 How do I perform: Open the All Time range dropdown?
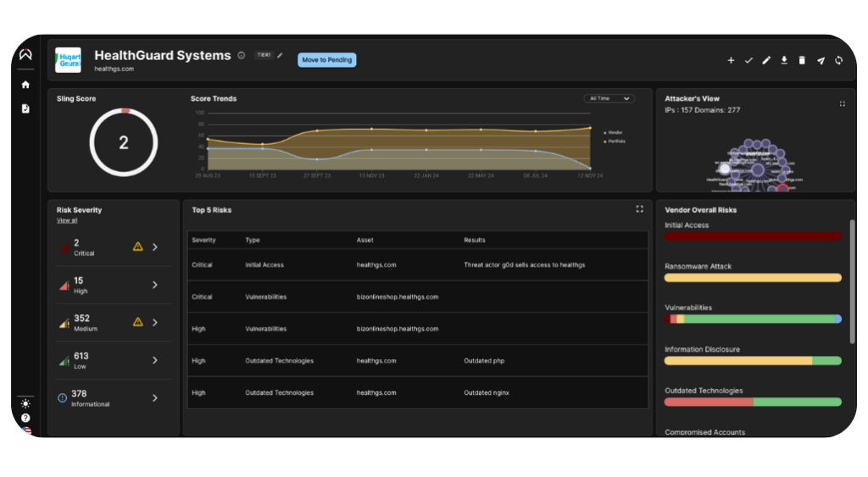tap(609, 98)
